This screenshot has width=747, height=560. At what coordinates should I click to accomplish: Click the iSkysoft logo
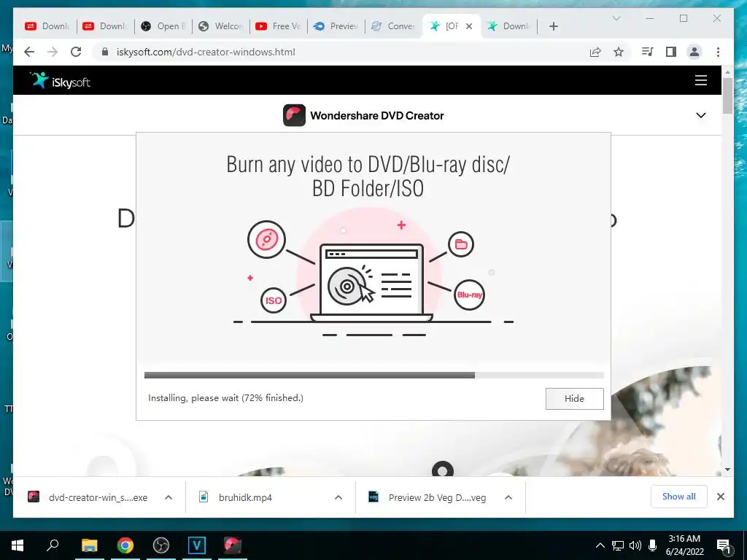[x=60, y=80]
